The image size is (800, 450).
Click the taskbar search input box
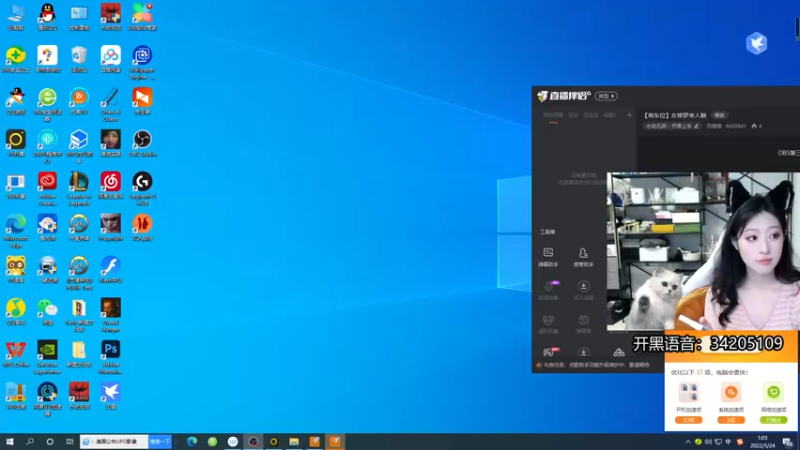coord(114,442)
